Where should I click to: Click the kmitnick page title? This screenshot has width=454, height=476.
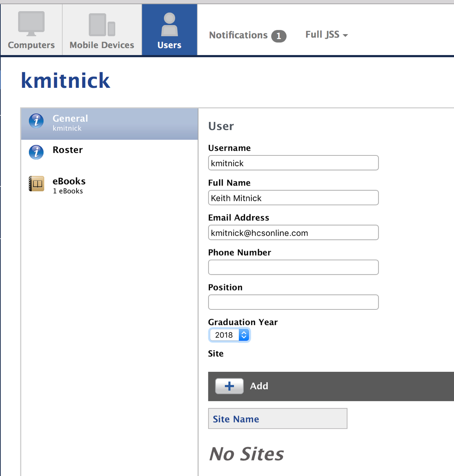coord(65,80)
